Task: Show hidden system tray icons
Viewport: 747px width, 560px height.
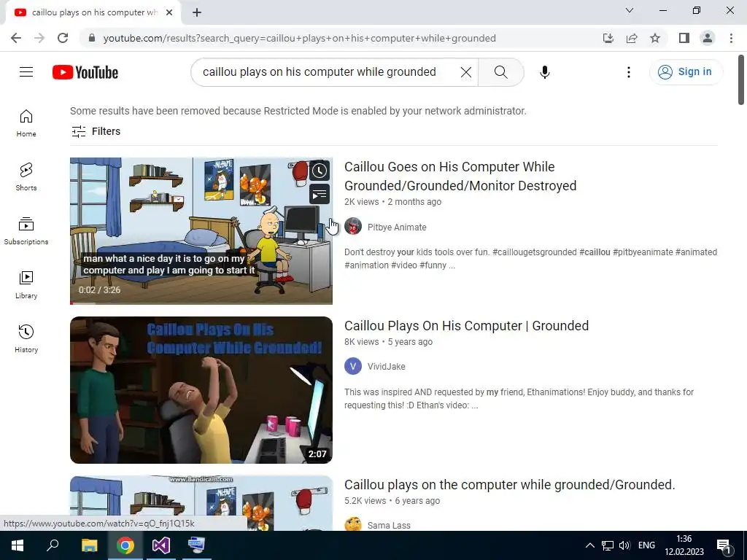Action: tap(589, 545)
